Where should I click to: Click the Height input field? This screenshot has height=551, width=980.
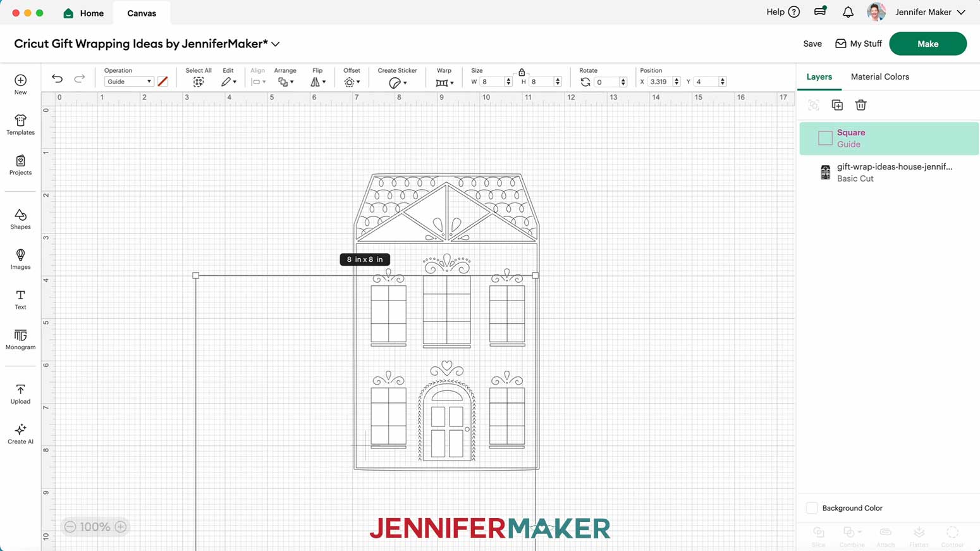[x=541, y=82]
